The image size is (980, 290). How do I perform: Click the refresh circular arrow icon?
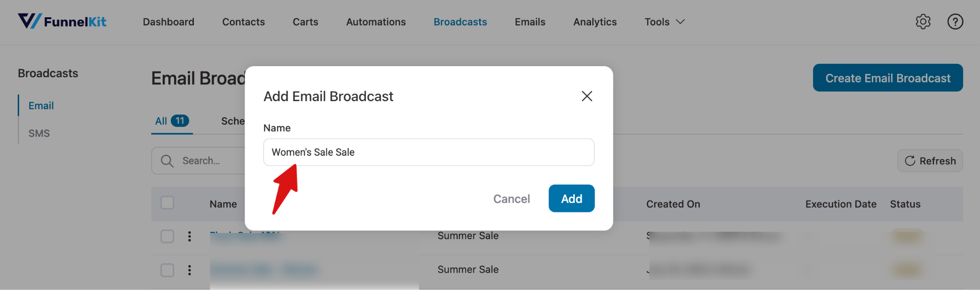click(911, 161)
